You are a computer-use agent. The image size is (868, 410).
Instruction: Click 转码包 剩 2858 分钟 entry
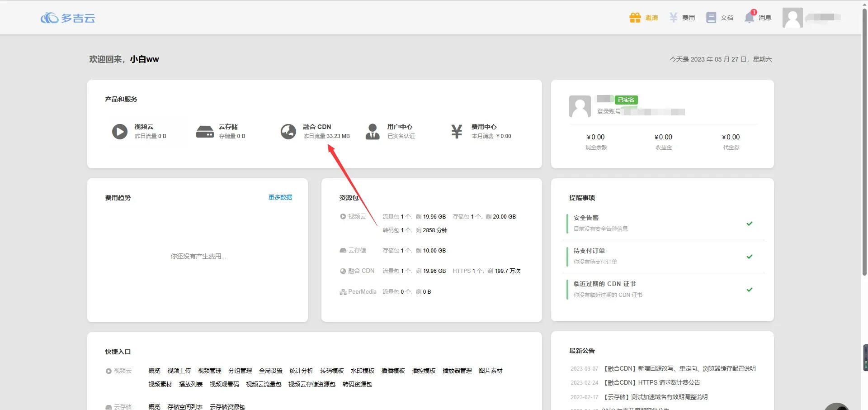point(415,230)
